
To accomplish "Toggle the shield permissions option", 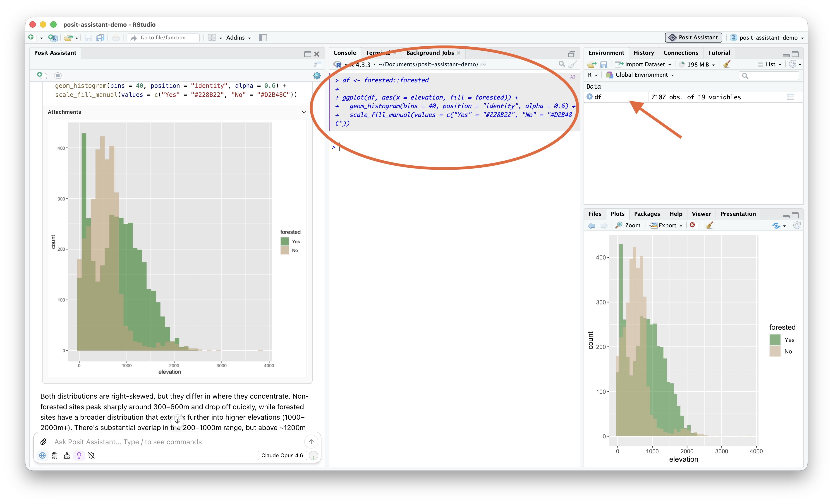I will (91, 455).
